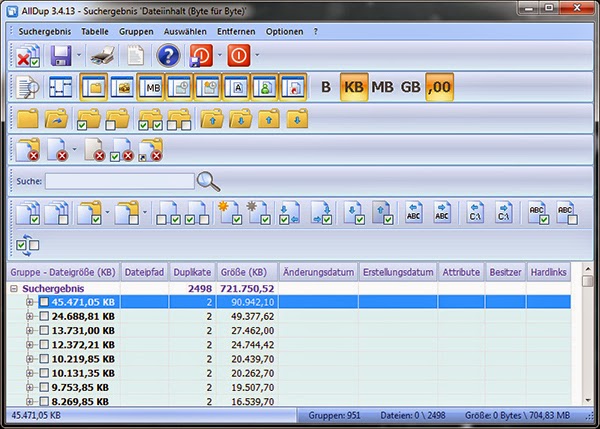Click the scroll down arrow of results list
The height and width of the screenshot is (429, 600).
(x=587, y=401)
